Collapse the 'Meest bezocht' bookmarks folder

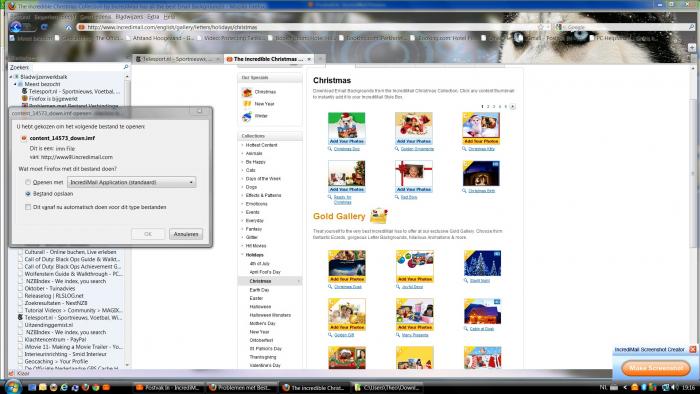coord(15,84)
